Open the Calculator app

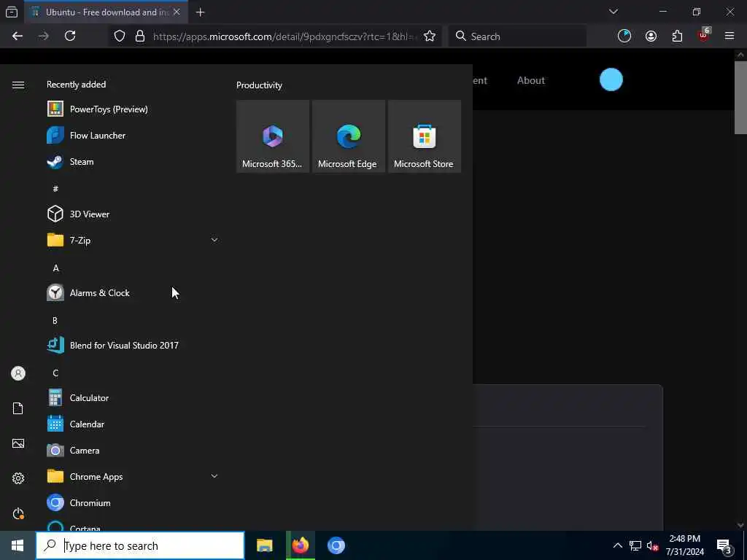coord(133,397)
